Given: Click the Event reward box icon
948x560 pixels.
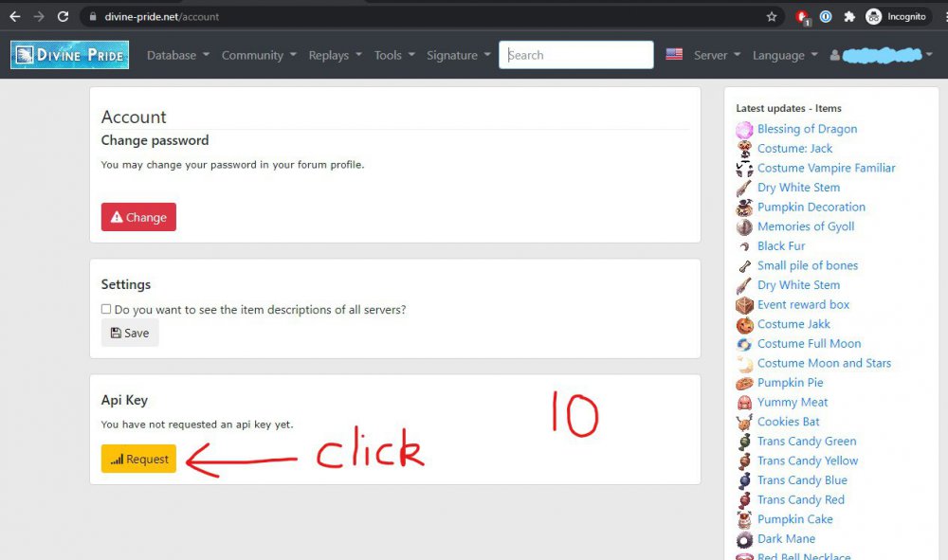Looking at the screenshot, I should pos(744,305).
